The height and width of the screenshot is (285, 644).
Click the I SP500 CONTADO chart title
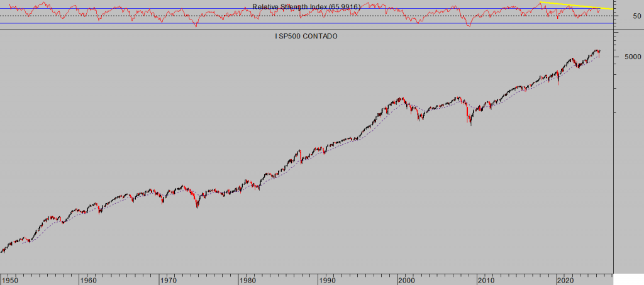click(306, 36)
